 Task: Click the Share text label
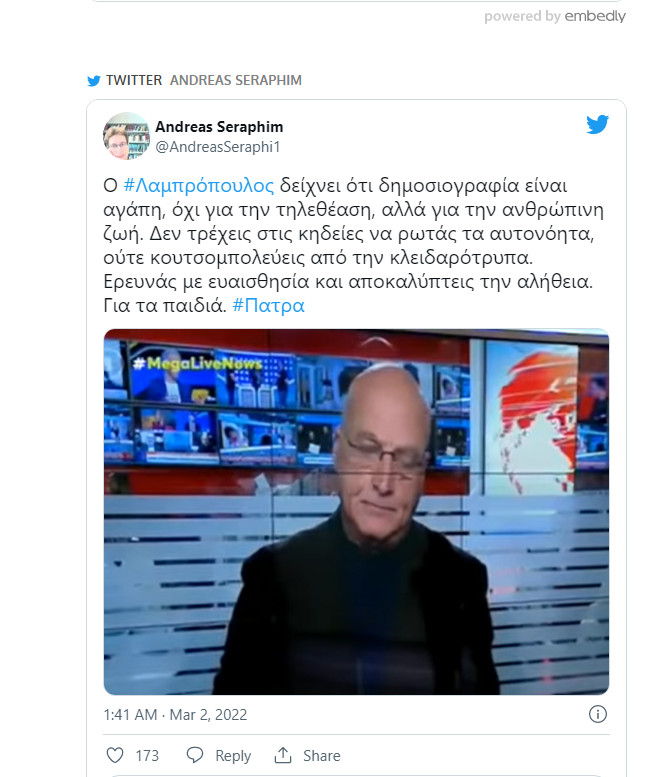322,756
